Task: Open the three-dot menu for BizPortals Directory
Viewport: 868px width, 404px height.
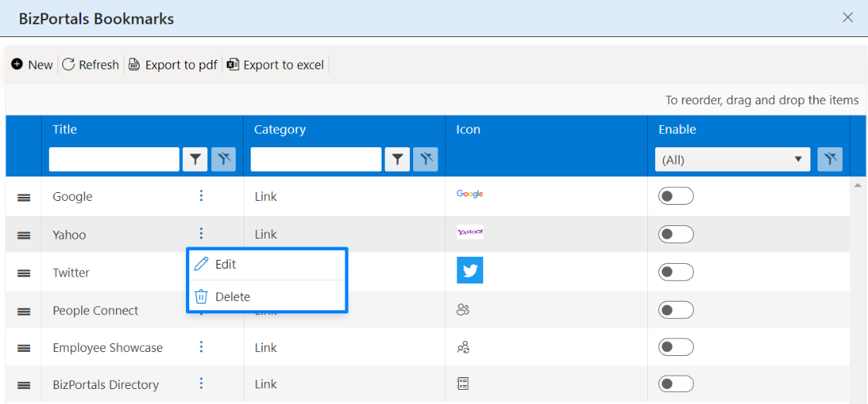Action: click(201, 383)
